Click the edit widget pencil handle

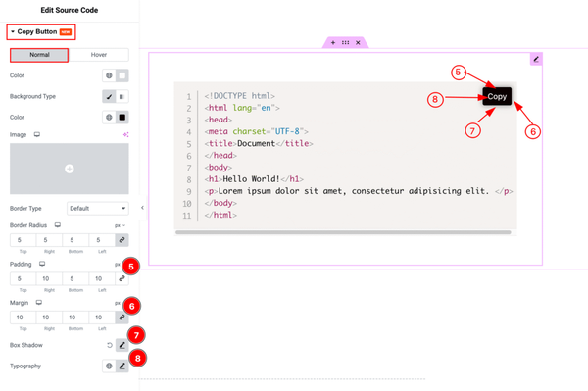tap(536, 59)
